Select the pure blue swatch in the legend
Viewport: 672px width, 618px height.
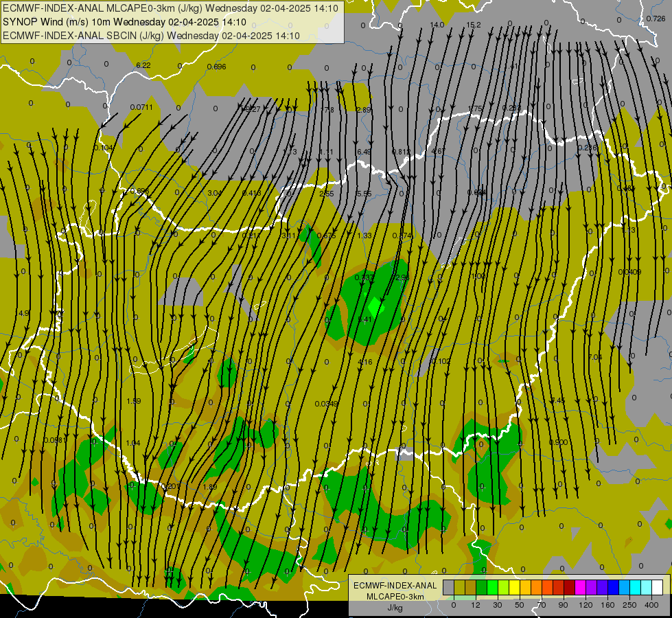coord(613,587)
